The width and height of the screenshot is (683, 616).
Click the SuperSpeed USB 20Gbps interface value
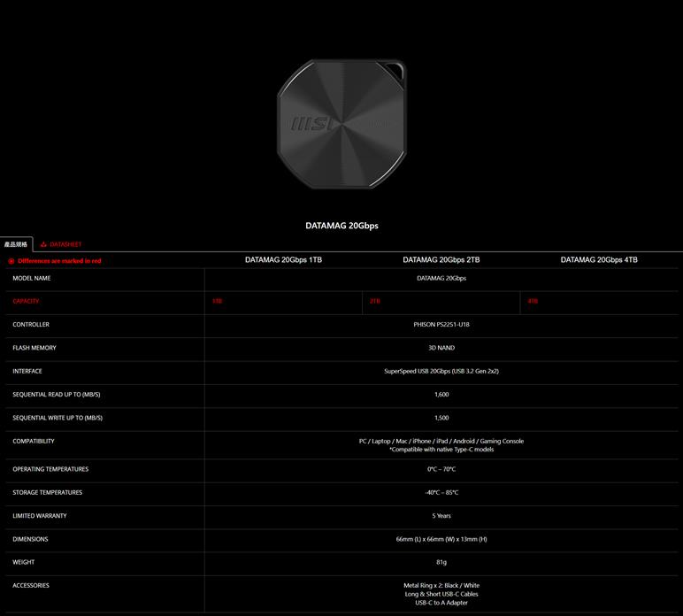pyautogui.click(x=441, y=372)
